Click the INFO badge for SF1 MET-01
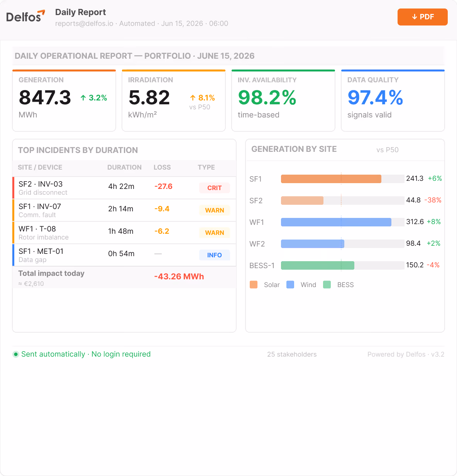This screenshot has width=457, height=476. point(215,255)
